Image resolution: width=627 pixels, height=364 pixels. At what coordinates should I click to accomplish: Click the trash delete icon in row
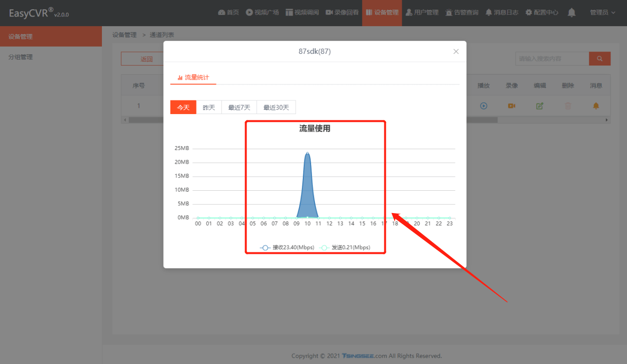(568, 106)
